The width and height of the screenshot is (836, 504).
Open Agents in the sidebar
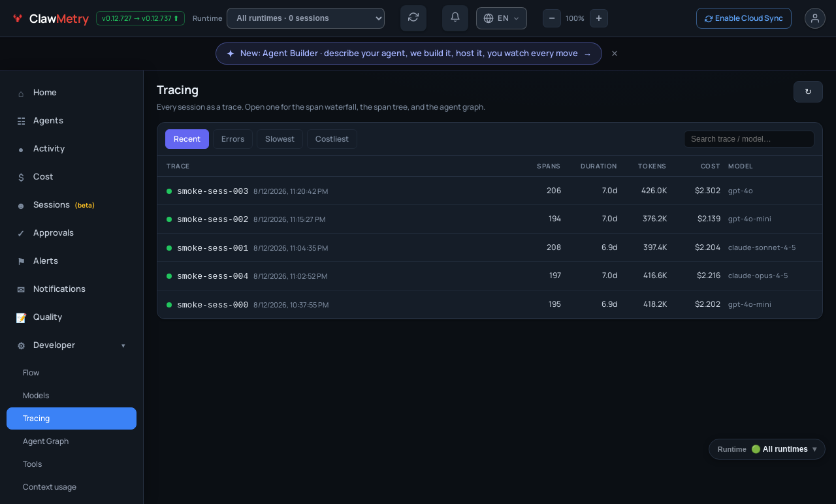click(x=72, y=121)
